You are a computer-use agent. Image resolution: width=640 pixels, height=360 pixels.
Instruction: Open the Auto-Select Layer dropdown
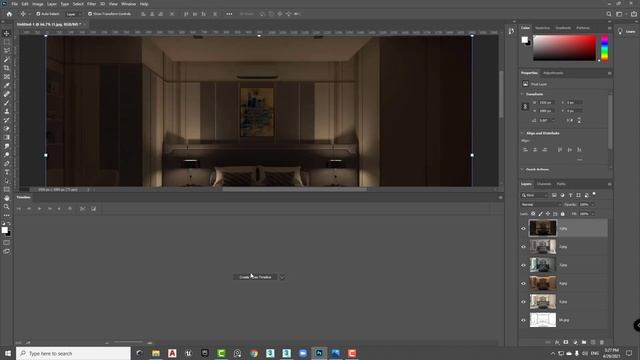click(73, 14)
